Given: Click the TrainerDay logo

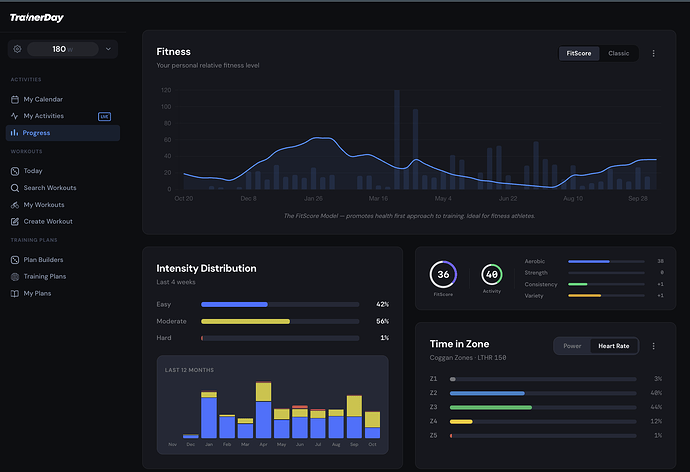Looking at the screenshot, I should [37, 18].
